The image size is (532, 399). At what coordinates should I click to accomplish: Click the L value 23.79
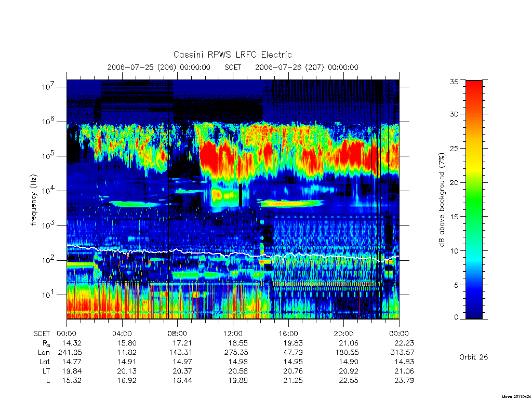click(x=404, y=380)
